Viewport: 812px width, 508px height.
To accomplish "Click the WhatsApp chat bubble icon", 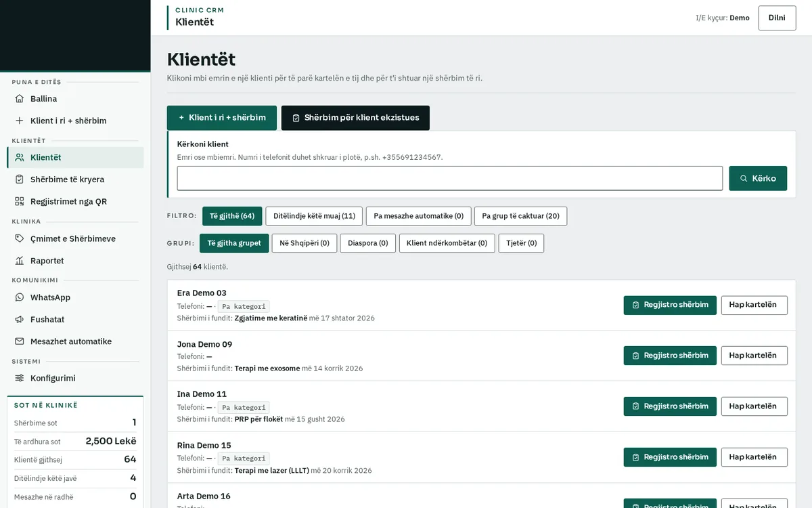I will click(20, 297).
